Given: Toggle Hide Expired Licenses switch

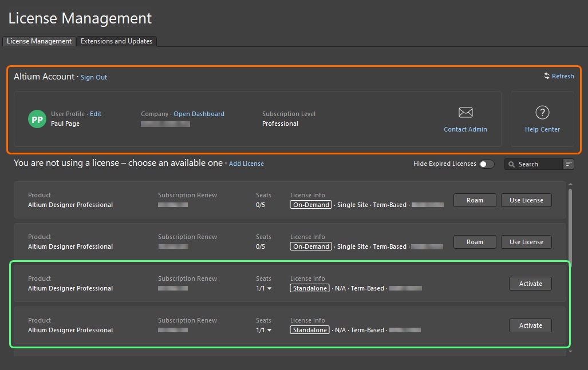Looking at the screenshot, I should (487, 164).
